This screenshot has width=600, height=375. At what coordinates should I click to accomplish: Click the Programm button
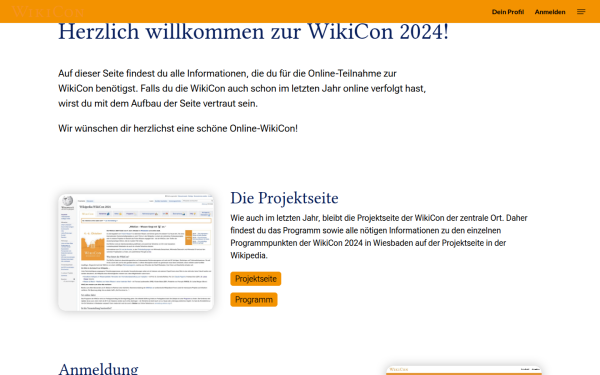click(x=254, y=300)
